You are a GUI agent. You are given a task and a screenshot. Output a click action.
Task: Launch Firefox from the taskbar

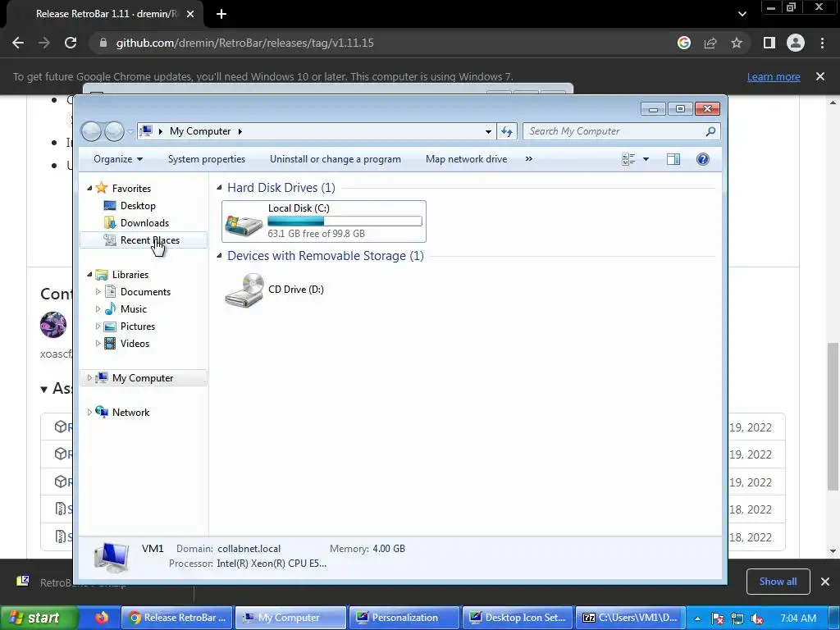[x=101, y=618]
